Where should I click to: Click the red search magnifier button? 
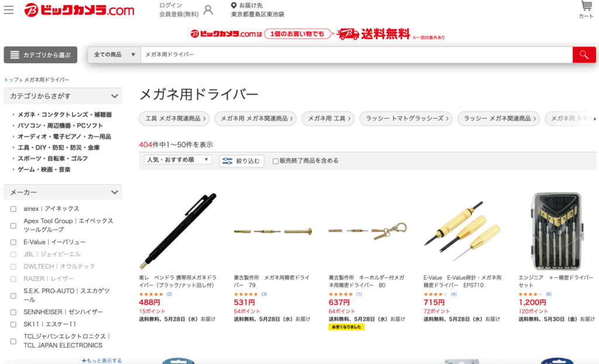point(584,55)
